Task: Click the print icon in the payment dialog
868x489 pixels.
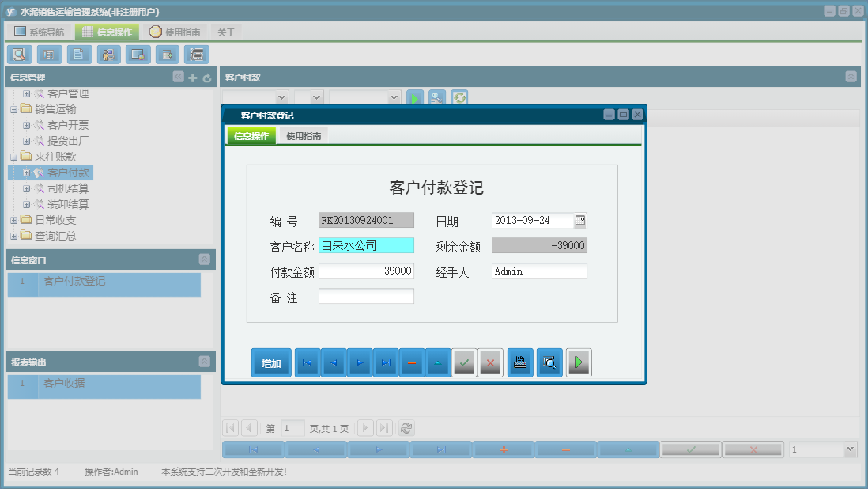Action: click(519, 362)
